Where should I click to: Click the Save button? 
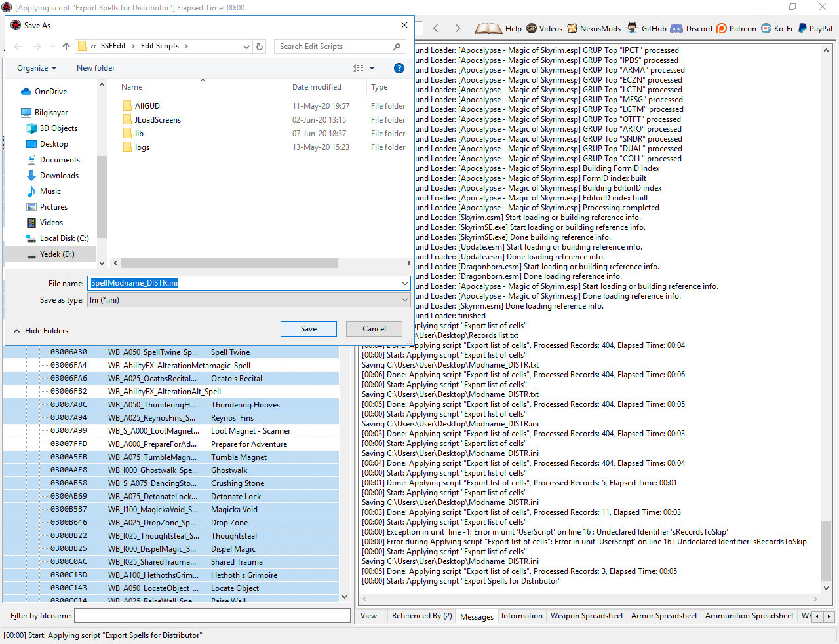click(x=309, y=329)
